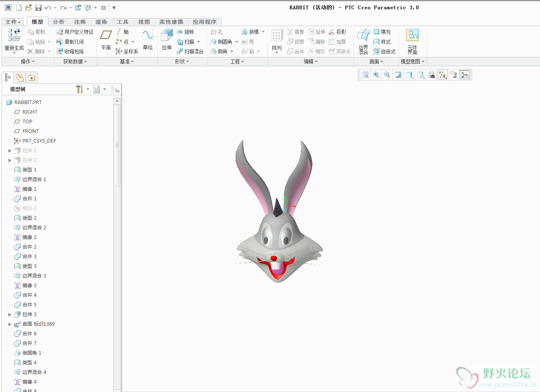Click the 复制几何 copy geometry button
Image resolution: width=540 pixels, height=392 pixels.
[70, 42]
